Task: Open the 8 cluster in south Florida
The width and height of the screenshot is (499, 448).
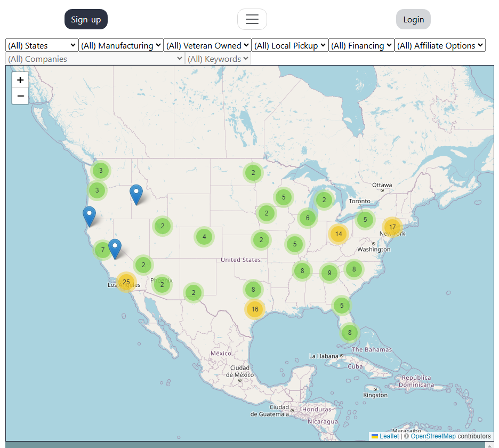Action: coord(350,333)
